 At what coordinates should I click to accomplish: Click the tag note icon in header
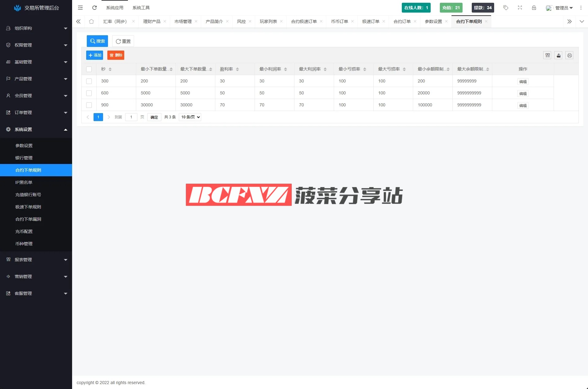[506, 8]
